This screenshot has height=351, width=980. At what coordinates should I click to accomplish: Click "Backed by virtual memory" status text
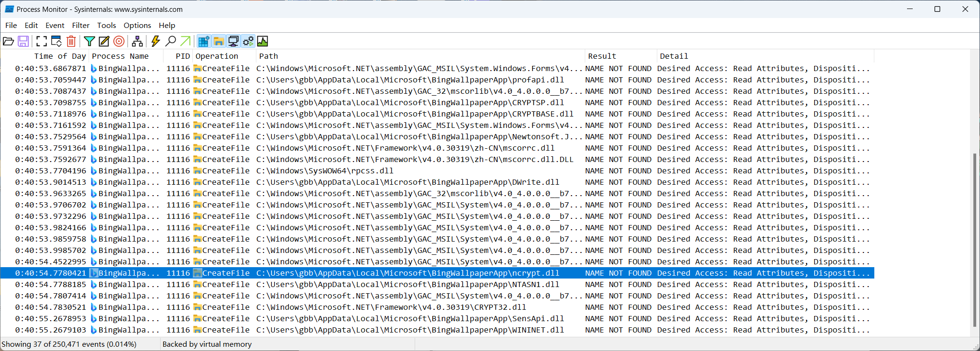[207, 344]
